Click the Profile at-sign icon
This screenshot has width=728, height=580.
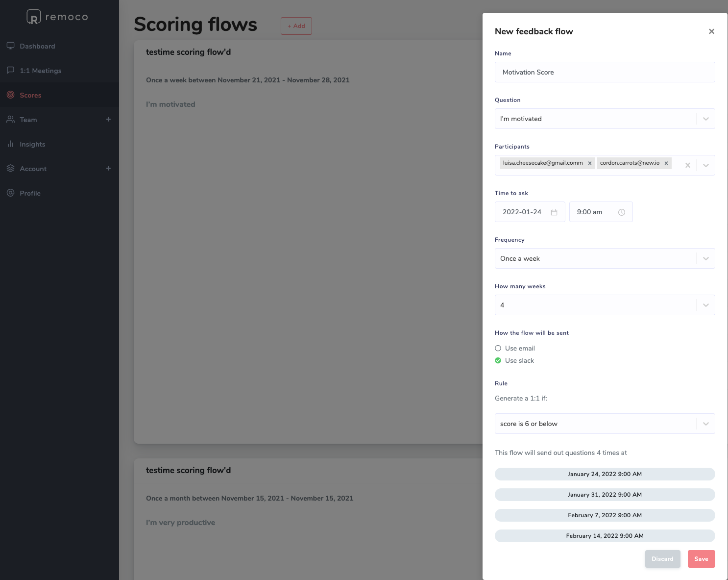click(10, 193)
